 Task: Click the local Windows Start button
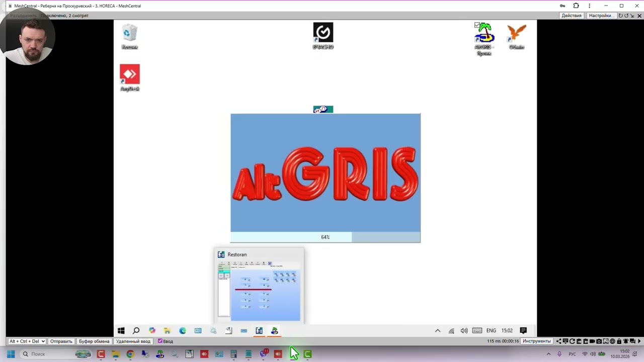11,354
